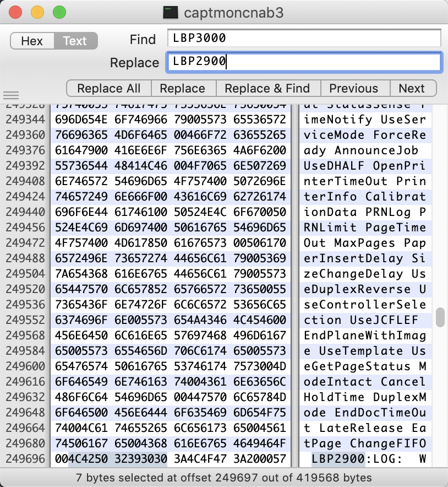Select hex group 654A4346
Viewport: 448px width, 487px height.
200,320
